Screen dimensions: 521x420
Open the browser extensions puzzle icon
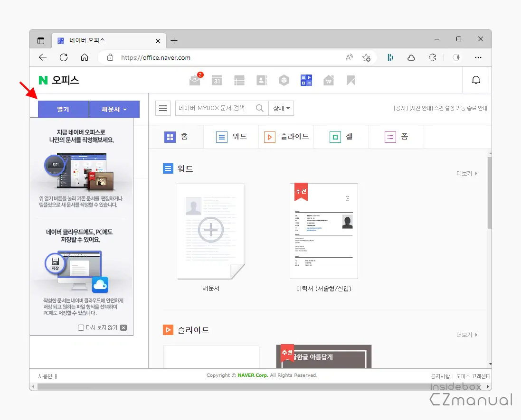coord(432,57)
